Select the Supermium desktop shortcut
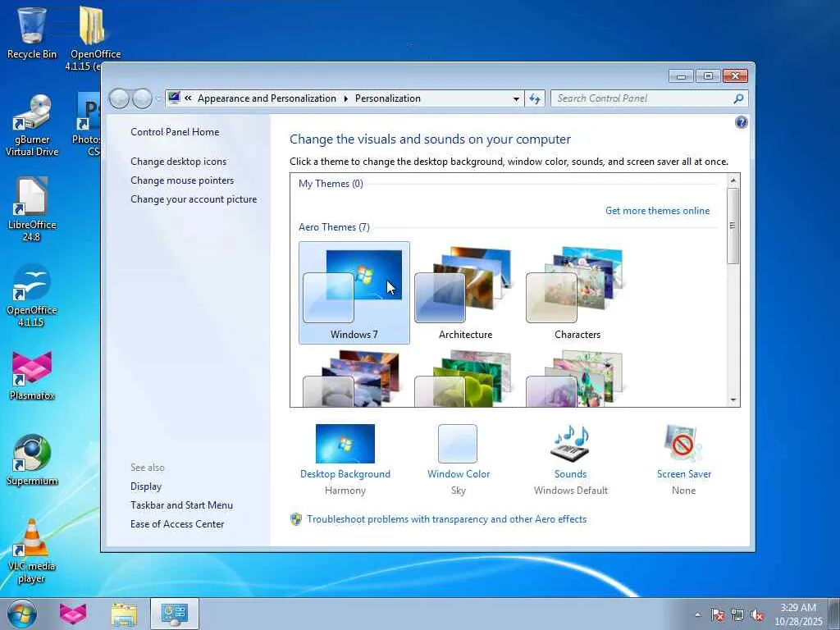Image resolution: width=840 pixels, height=630 pixels. pos(32,459)
